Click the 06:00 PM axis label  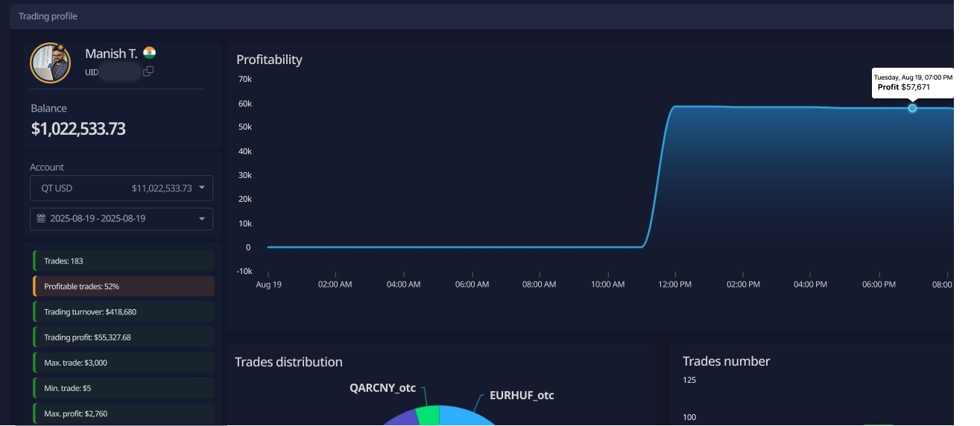click(879, 284)
